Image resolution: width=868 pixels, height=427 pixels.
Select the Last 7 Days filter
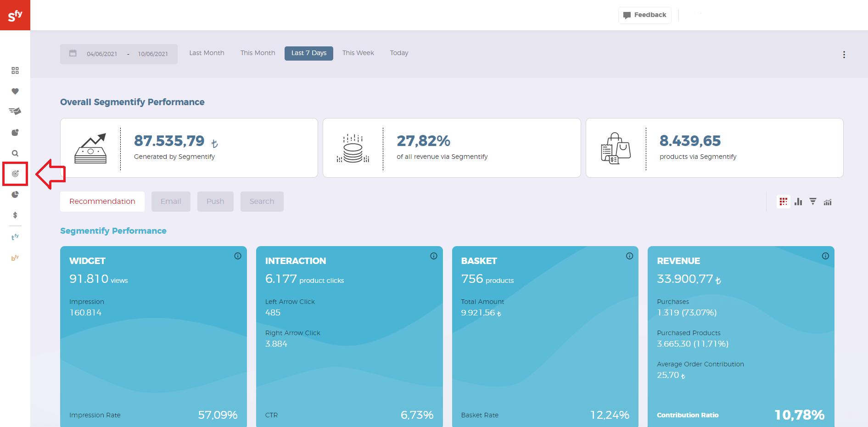point(309,53)
